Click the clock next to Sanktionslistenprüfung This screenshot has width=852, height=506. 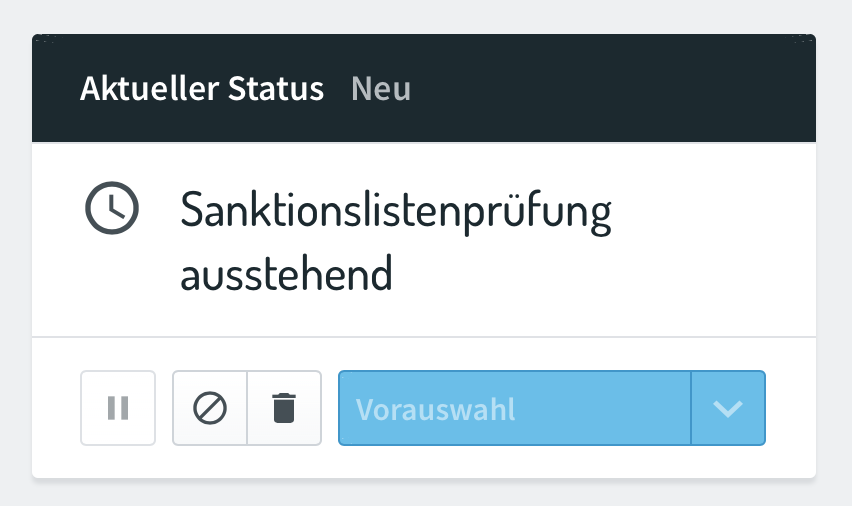112,208
